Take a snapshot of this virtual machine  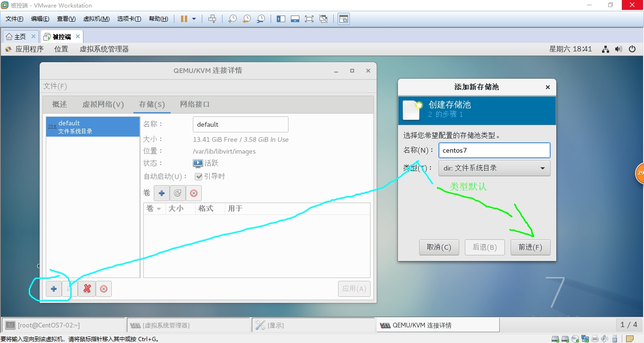pyautogui.click(x=232, y=19)
